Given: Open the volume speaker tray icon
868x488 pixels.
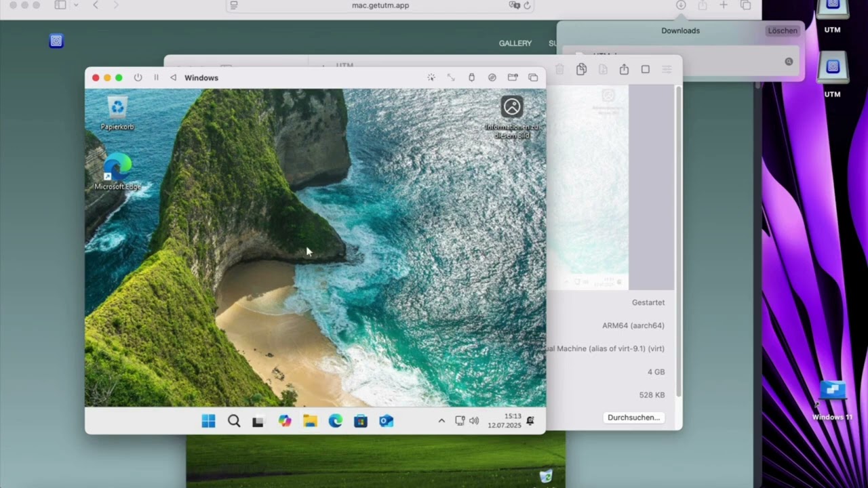Looking at the screenshot, I should tap(474, 421).
